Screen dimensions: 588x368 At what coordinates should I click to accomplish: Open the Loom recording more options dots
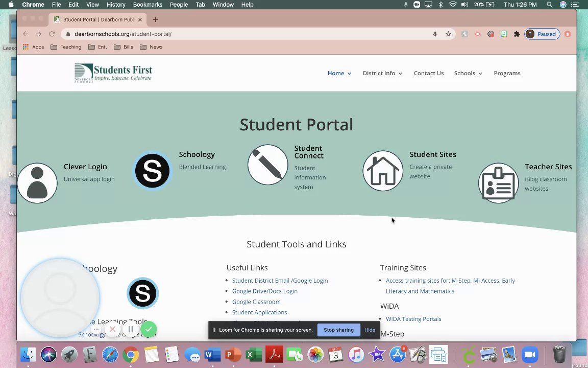(96, 329)
